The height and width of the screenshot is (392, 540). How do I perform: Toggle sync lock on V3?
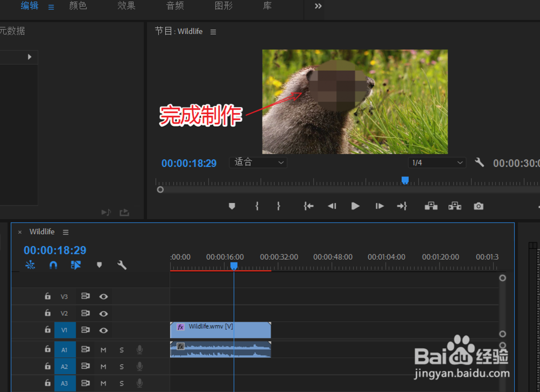[x=85, y=296]
